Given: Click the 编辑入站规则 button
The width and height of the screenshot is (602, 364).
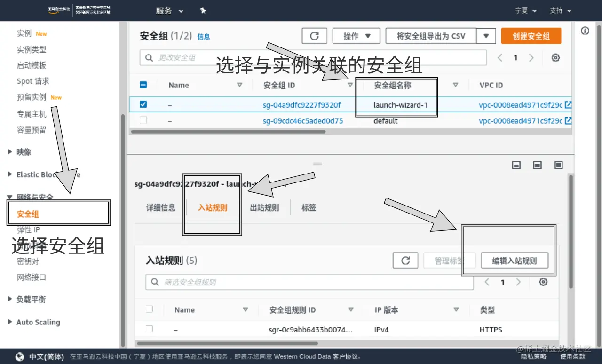Looking at the screenshot, I should point(515,261).
